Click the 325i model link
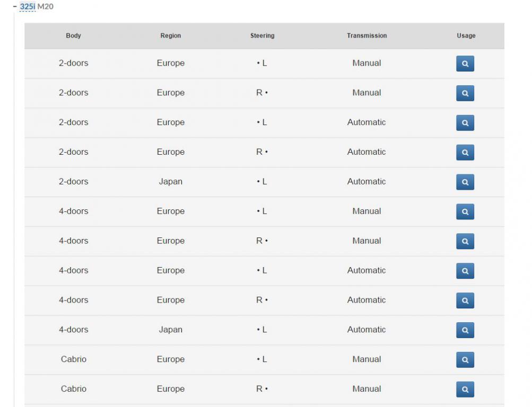The width and height of the screenshot is (532, 407). click(x=28, y=7)
